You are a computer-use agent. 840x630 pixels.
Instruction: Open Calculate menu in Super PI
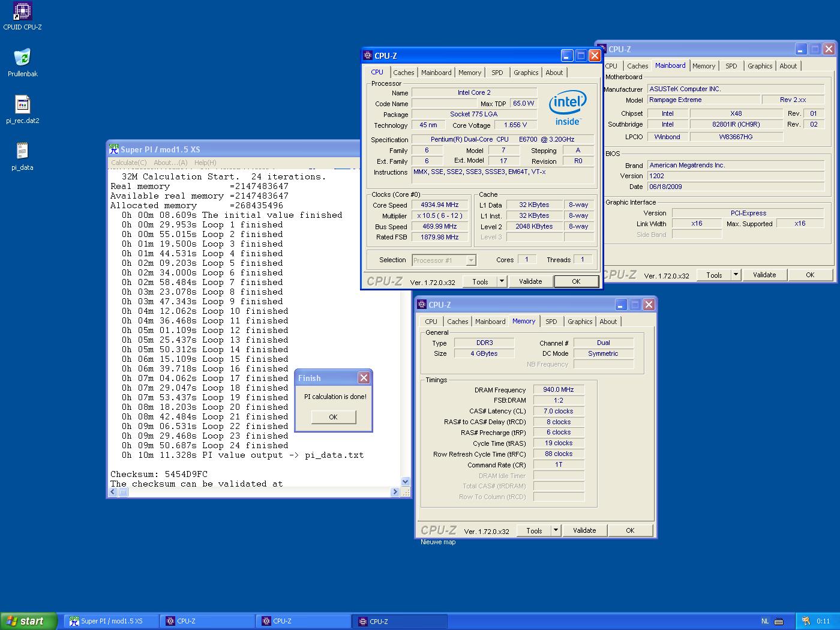pos(128,163)
